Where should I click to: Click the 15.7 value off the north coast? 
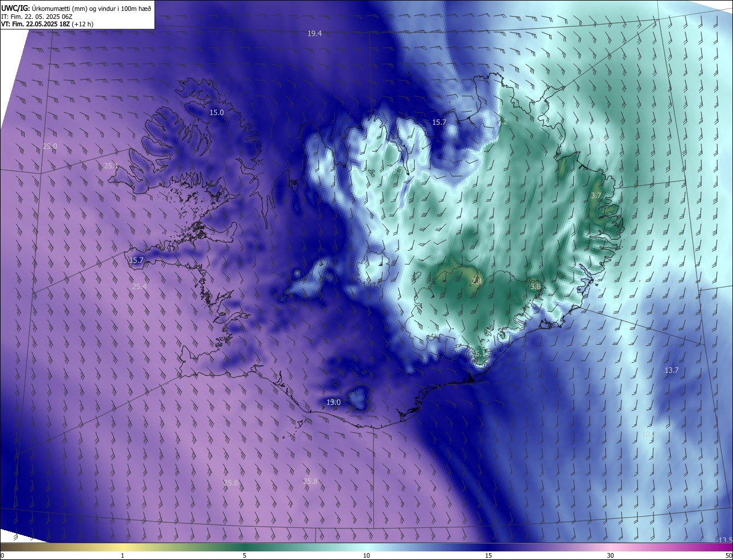coord(439,123)
